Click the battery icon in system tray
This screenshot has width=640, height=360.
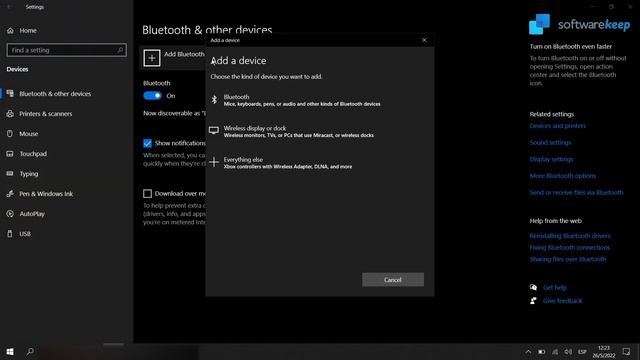(x=542, y=352)
